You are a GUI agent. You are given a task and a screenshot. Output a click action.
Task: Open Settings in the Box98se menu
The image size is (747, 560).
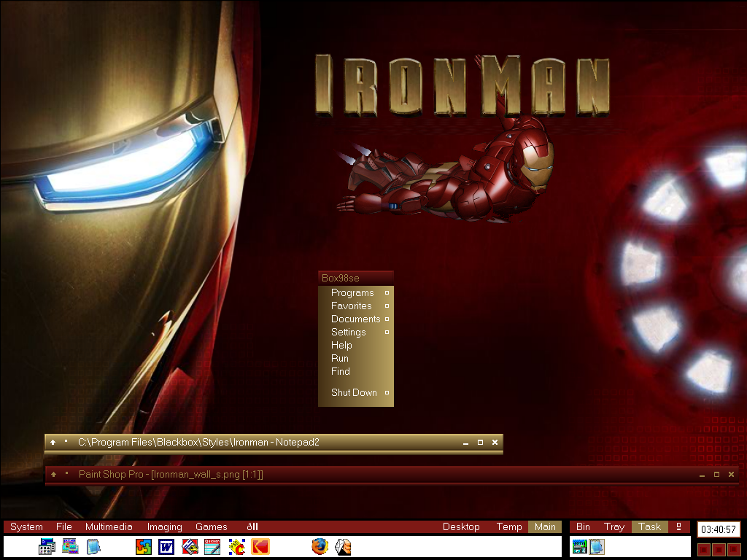(356, 332)
